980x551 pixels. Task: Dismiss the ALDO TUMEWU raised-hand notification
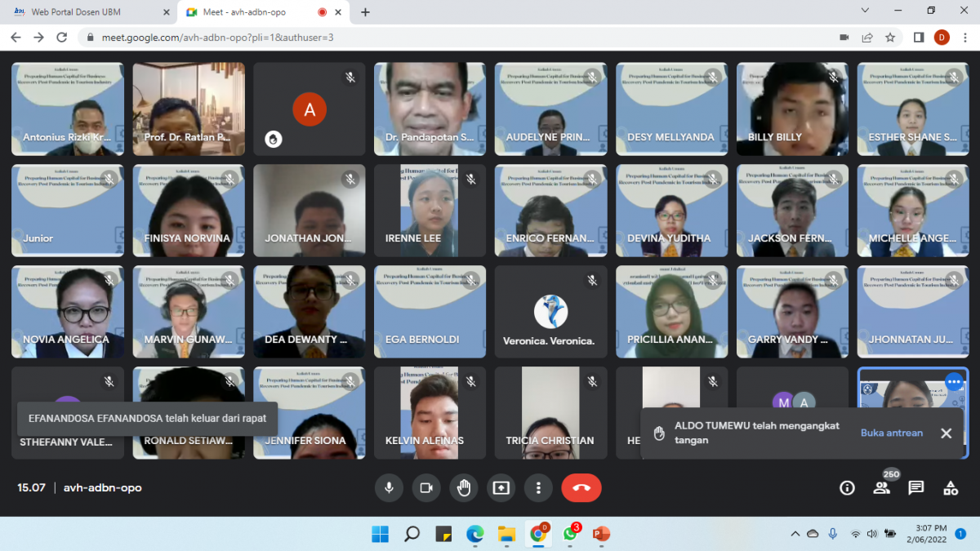point(946,433)
